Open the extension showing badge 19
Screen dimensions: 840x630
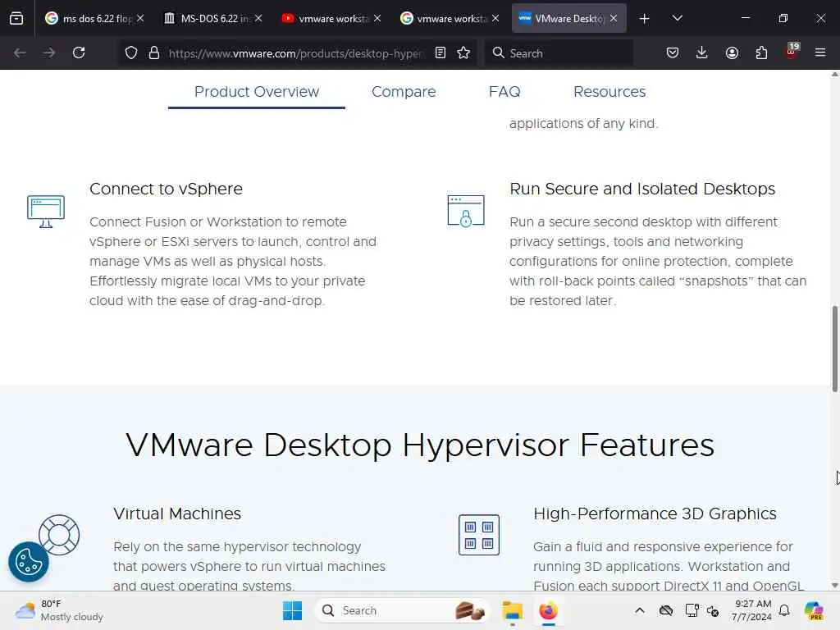(792, 52)
